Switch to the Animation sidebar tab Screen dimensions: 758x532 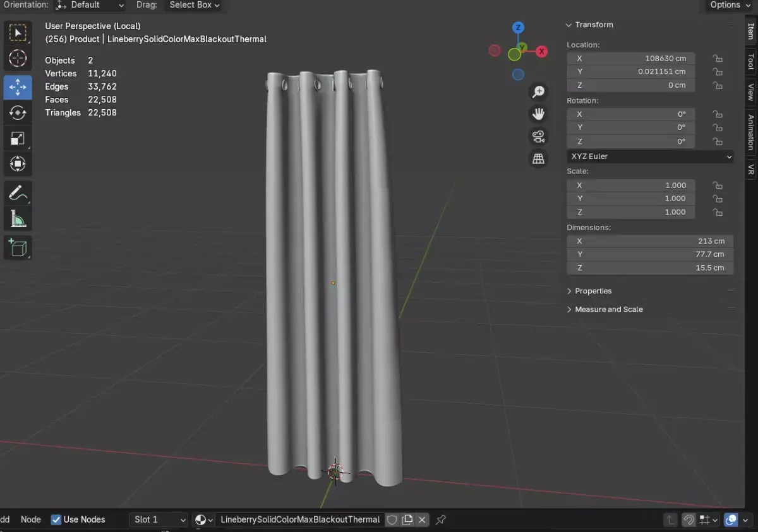tap(750, 132)
